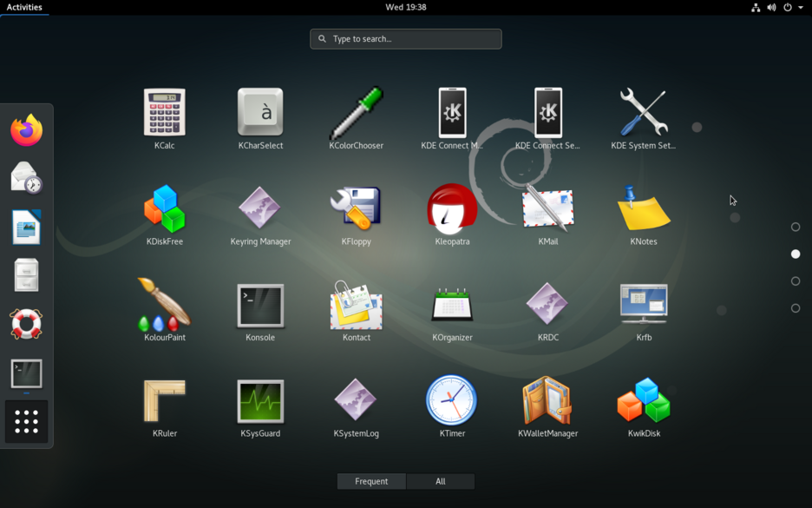Open Firefox from the dock
The width and height of the screenshot is (812, 508).
(26, 129)
